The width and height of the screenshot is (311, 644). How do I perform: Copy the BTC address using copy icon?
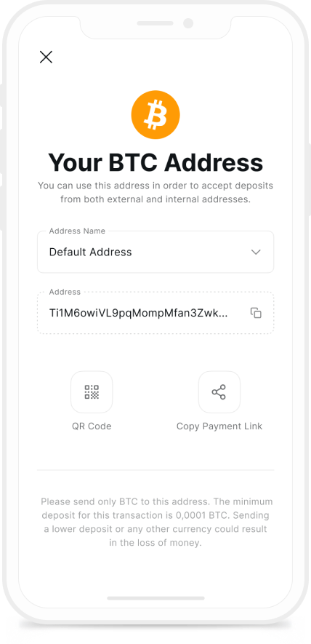tap(256, 313)
